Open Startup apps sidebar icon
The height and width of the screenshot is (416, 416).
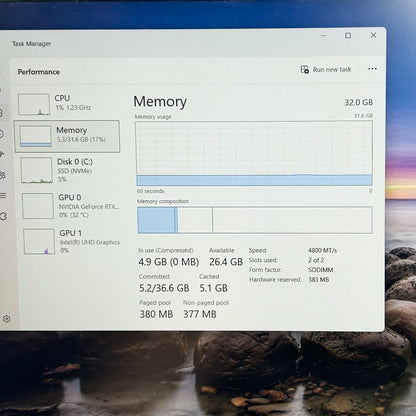pyautogui.click(x=2, y=154)
